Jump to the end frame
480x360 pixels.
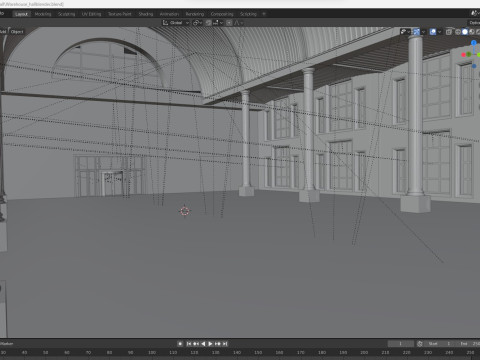coord(225,344)
